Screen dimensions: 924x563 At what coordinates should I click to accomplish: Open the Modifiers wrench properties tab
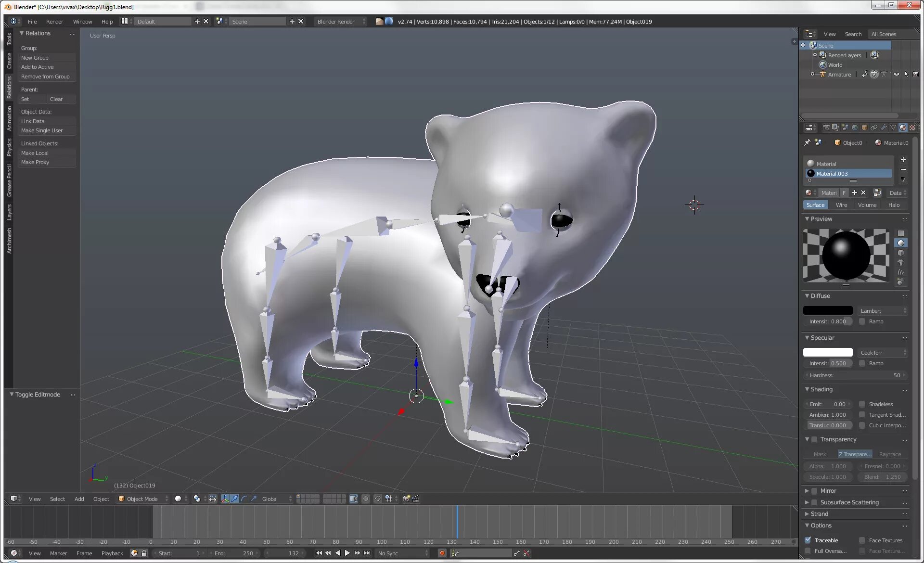pos(884,128)
